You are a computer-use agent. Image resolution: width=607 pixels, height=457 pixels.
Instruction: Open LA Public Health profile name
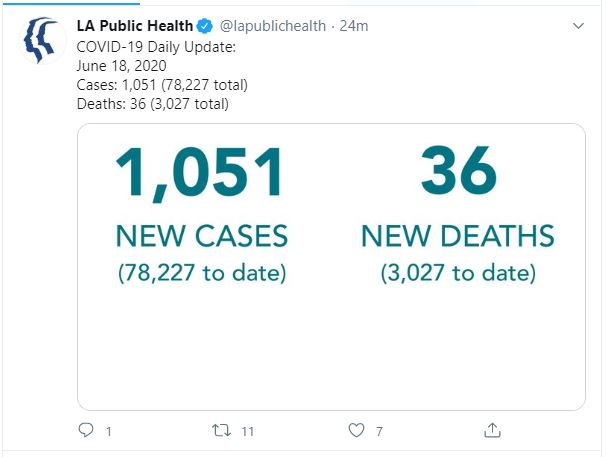135,26
